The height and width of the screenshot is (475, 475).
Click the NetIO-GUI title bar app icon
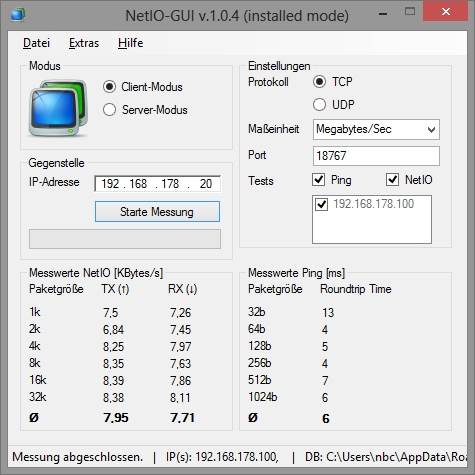coord(18,15)
